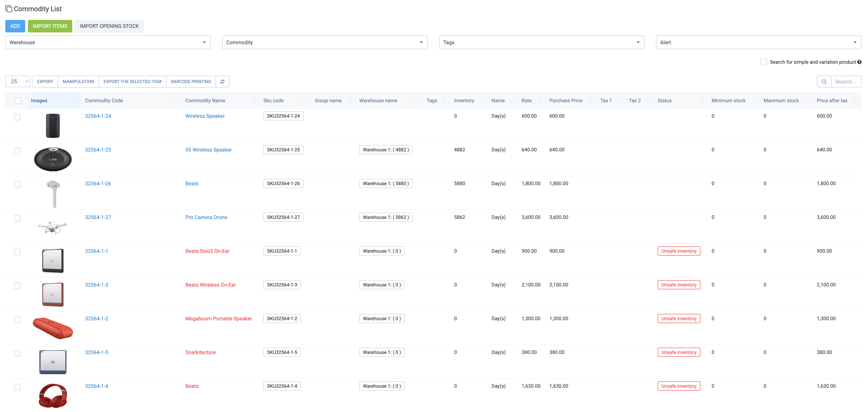Open the Warehouse filter dropdown
This screenshot has width=868, height=412.
click(x=108, y=42)
